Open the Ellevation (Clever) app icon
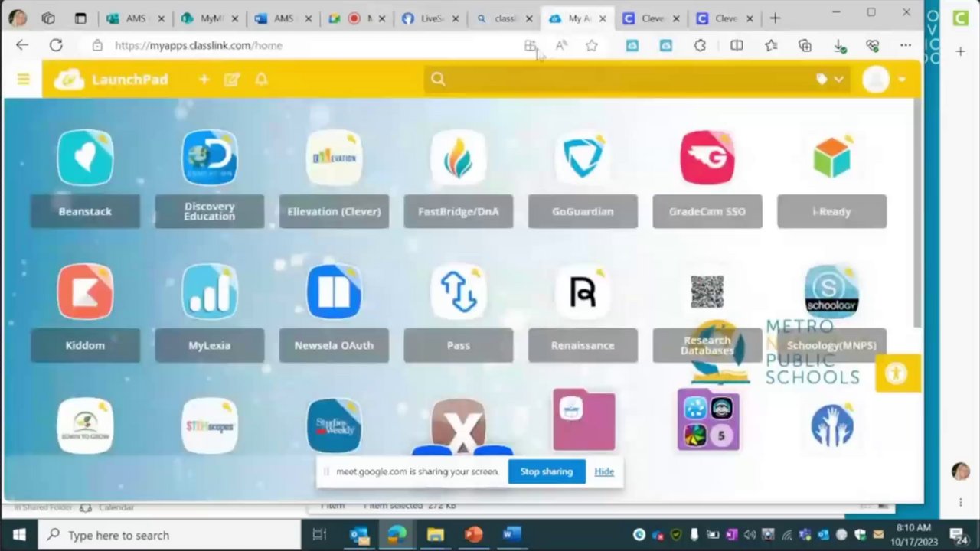 [334, 158]
